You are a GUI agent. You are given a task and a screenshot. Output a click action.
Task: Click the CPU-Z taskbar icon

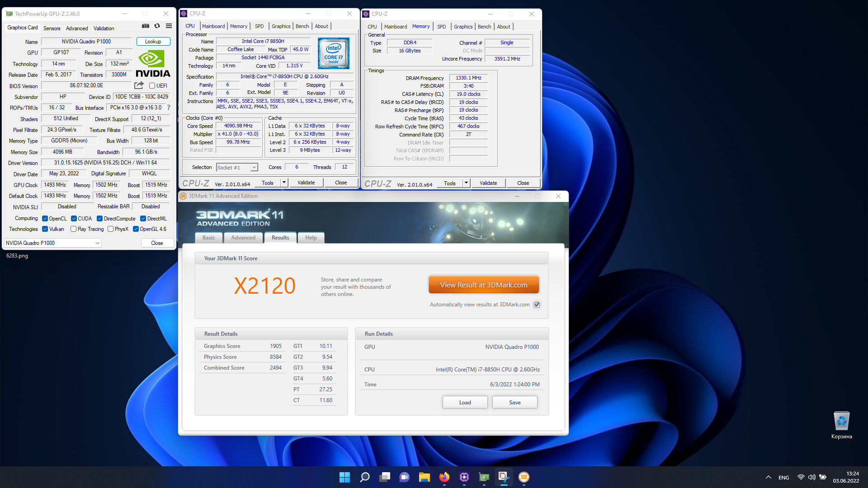click(x=464, y=477)
